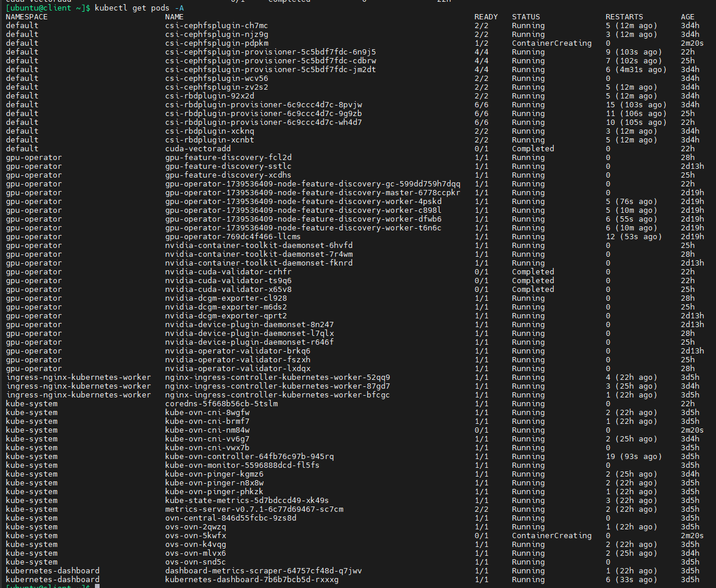Click pod nvidia-device-plugin-daemonset-8n247
Viewport: 716px width, 588px height.
tap(250, 325)
